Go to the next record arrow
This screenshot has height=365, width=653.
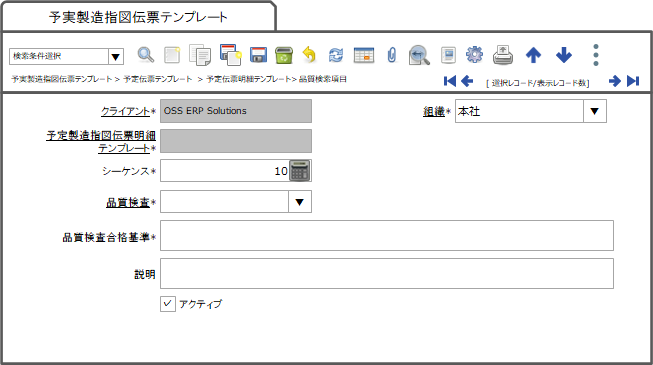(615, 81)
